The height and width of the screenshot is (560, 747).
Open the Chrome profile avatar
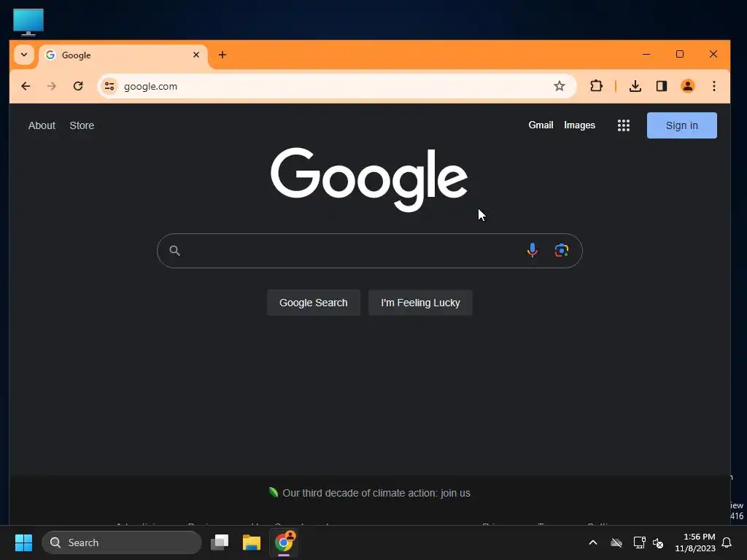coord(687,86)
